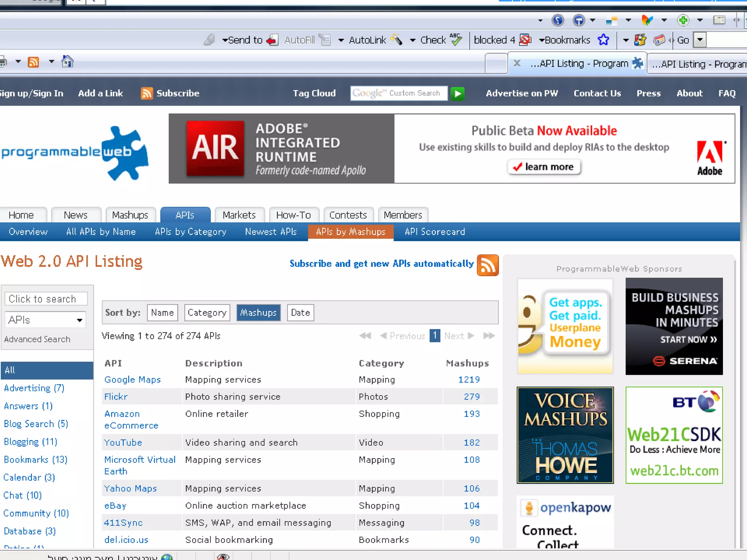Screen dimensions: 747x560
Task: Click the RSS feeds toolbar icon
Action: (x=34, y=62)
